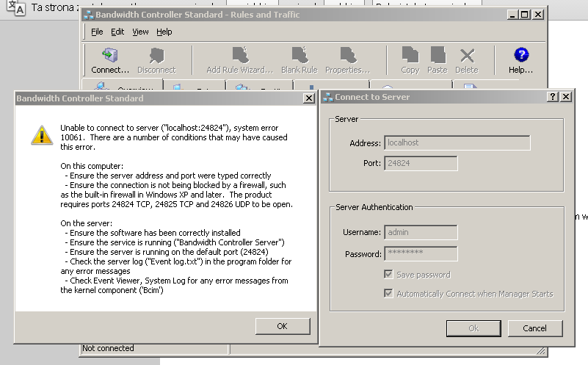588x365 pixels.
Task: Close the error message dialog with X
Action: [308, 98]
